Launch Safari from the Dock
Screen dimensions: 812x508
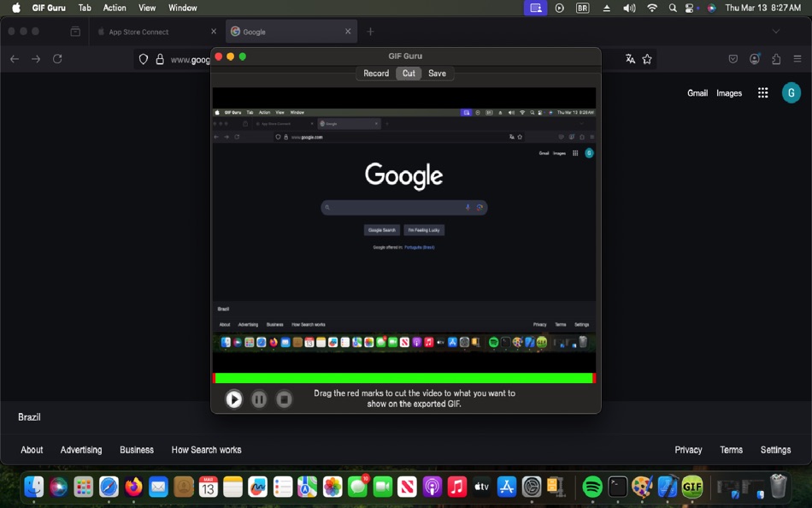(109, 487)
